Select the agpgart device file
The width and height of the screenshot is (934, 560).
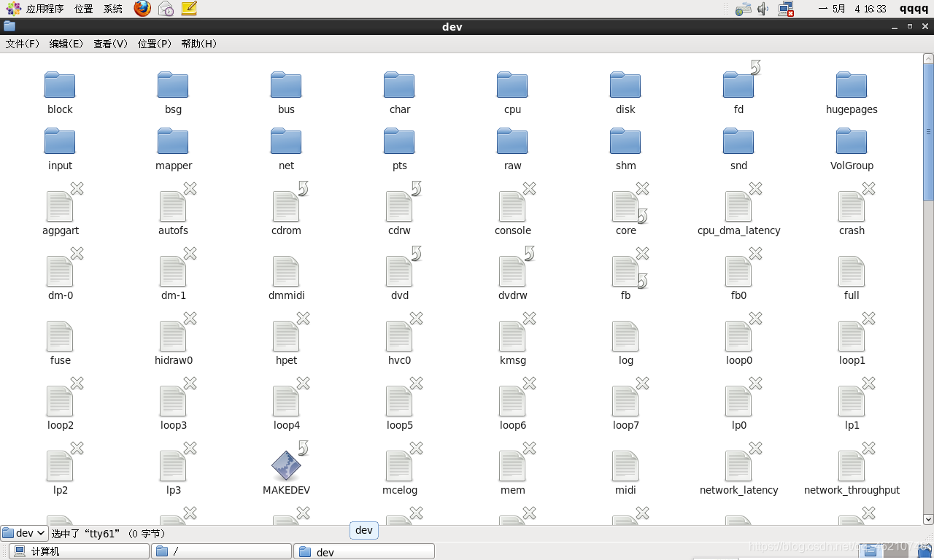coord(60,206)
